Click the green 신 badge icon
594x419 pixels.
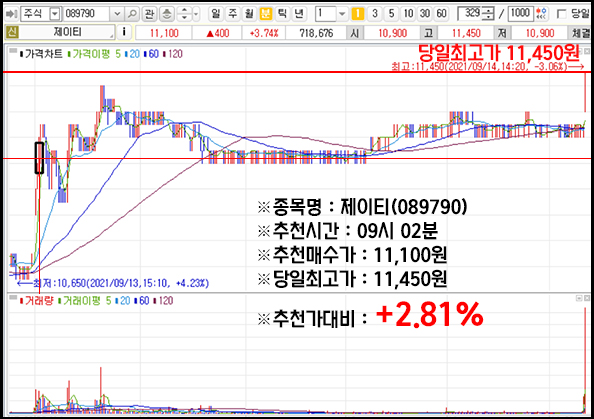[x=12, y=32]
